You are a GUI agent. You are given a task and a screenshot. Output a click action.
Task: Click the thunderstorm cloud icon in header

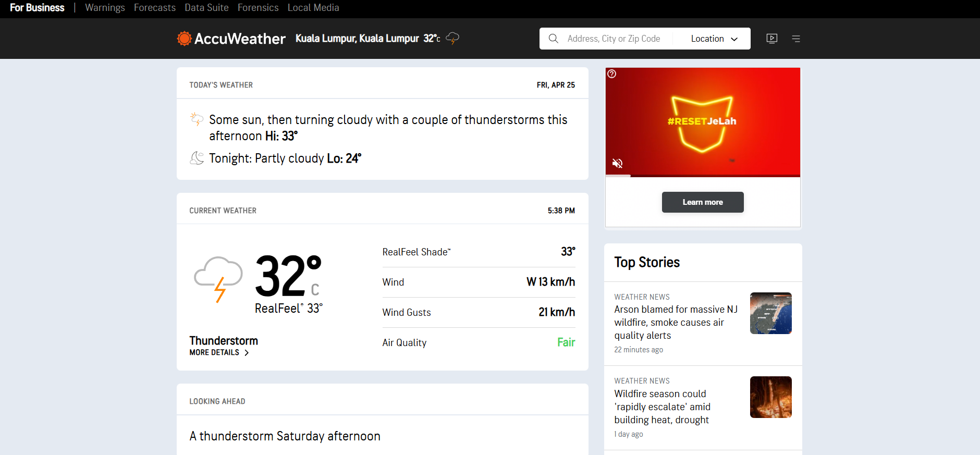pos(452,38)
